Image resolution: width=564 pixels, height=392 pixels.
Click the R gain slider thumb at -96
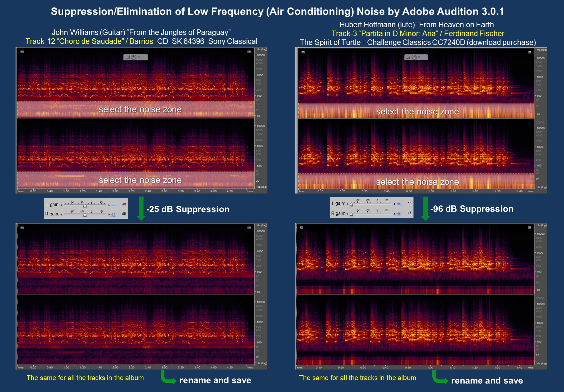pos(351,214)
